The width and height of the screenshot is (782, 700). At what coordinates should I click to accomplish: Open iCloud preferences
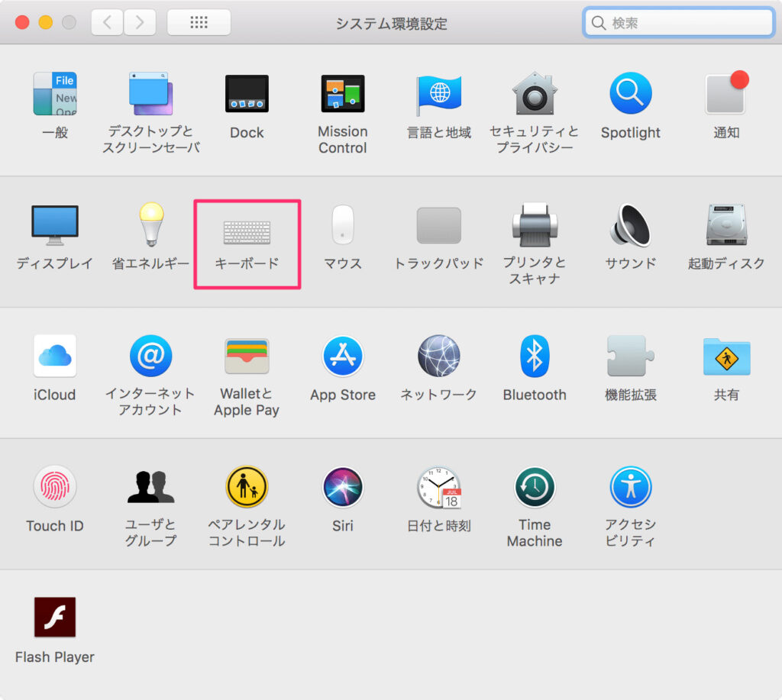point(55,356)
